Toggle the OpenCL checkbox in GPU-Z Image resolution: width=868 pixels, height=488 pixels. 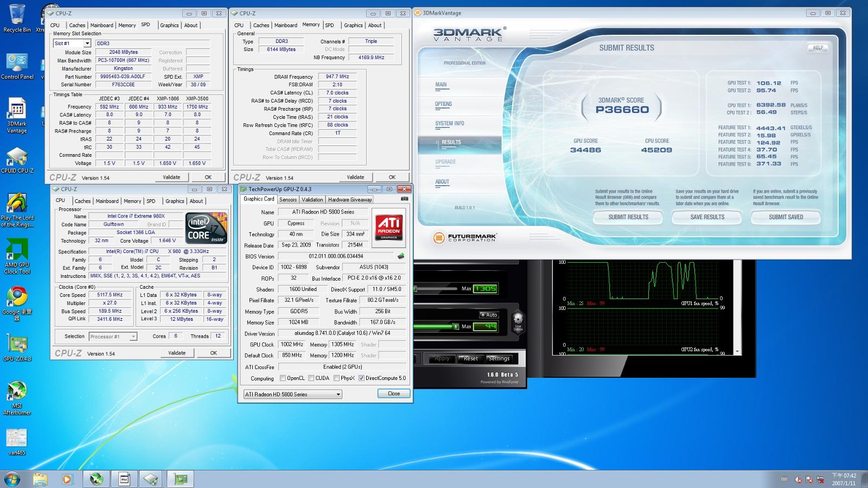coord(283,378)
